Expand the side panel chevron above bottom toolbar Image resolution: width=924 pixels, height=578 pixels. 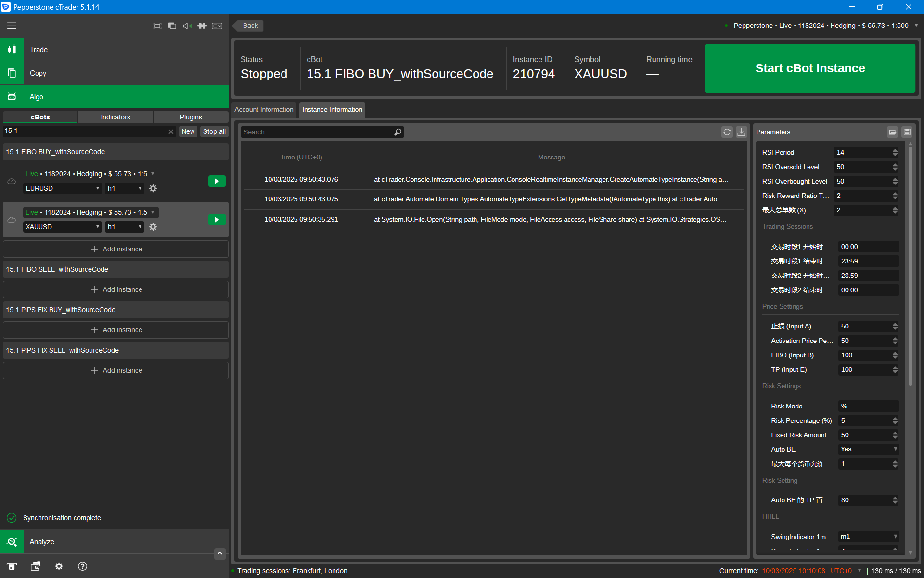220,553
